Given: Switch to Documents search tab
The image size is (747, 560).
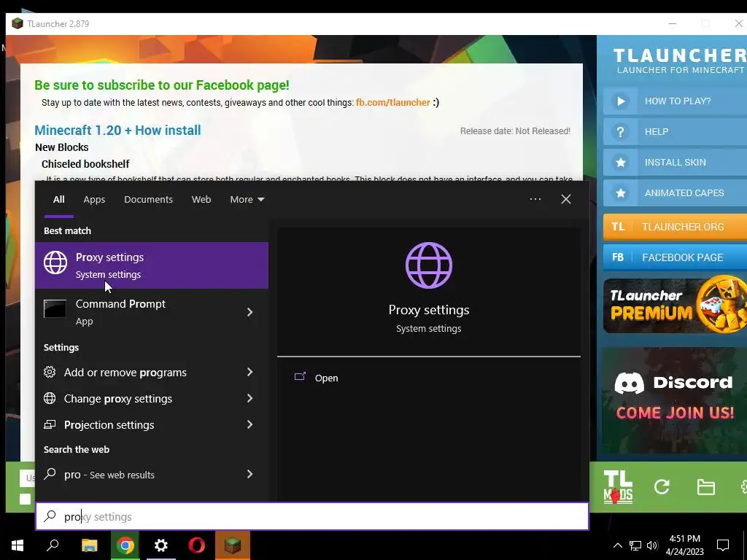Looking at the screenshot, I should coord(148,200).
